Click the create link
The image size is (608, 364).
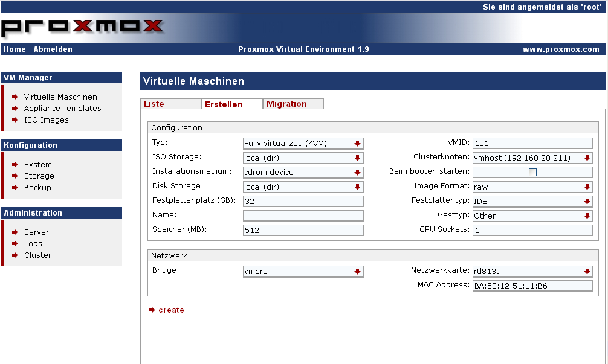[x=171, y=310]
